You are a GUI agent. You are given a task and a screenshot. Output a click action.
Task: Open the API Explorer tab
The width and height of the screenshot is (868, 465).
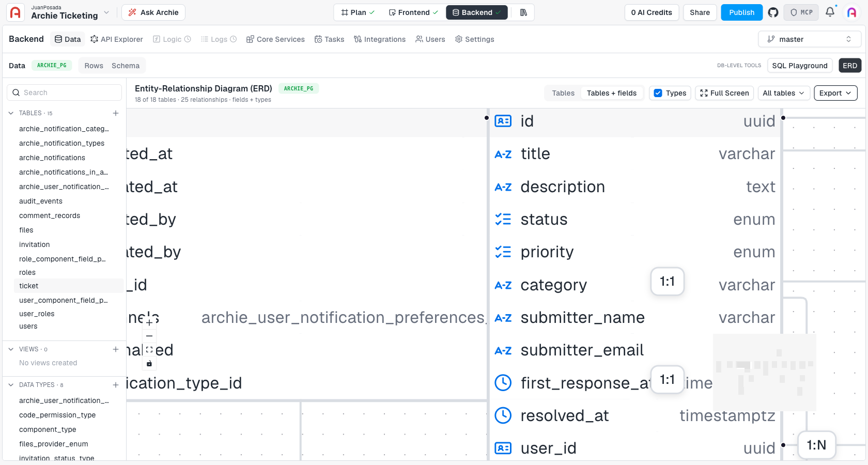click(x=117, y=39)
